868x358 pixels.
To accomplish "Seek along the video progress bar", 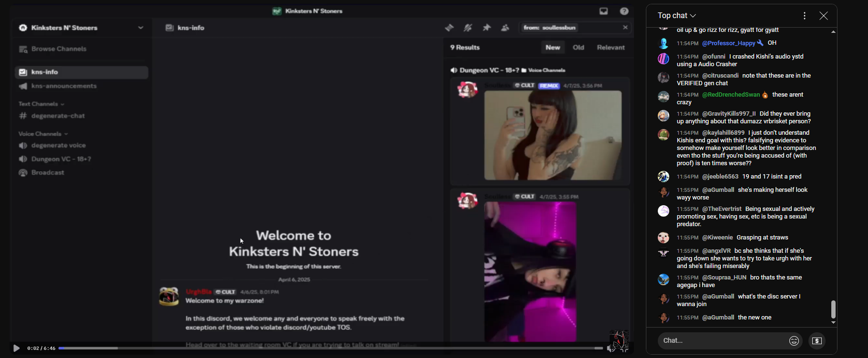I will coord(331,348).
